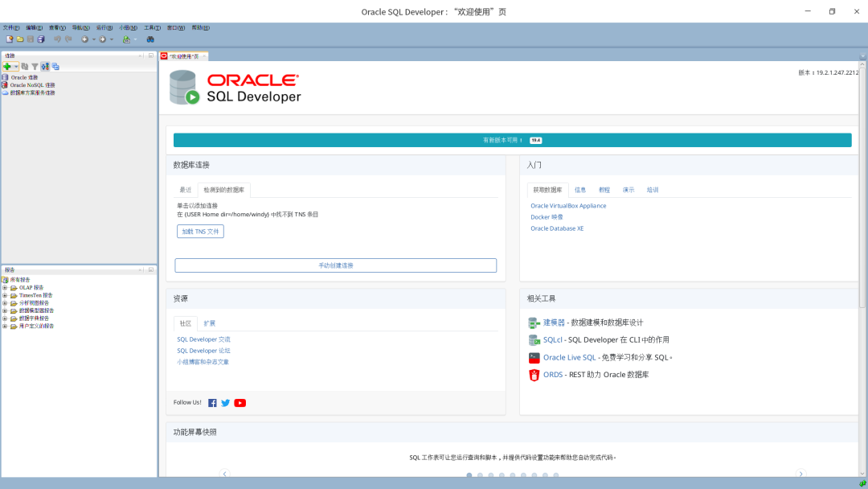Expand the OLAP 报告 tree node
The image size is (868, 489).
click(x=5, y=288)
